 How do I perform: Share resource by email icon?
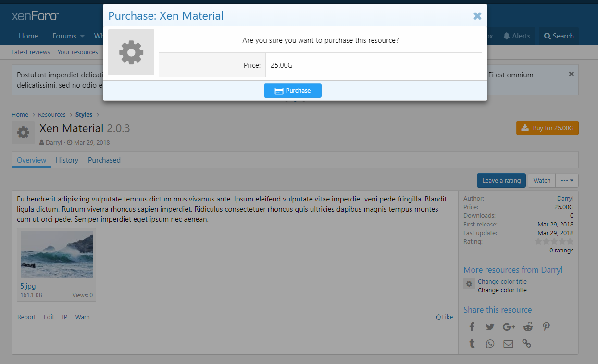click(508, 344)
